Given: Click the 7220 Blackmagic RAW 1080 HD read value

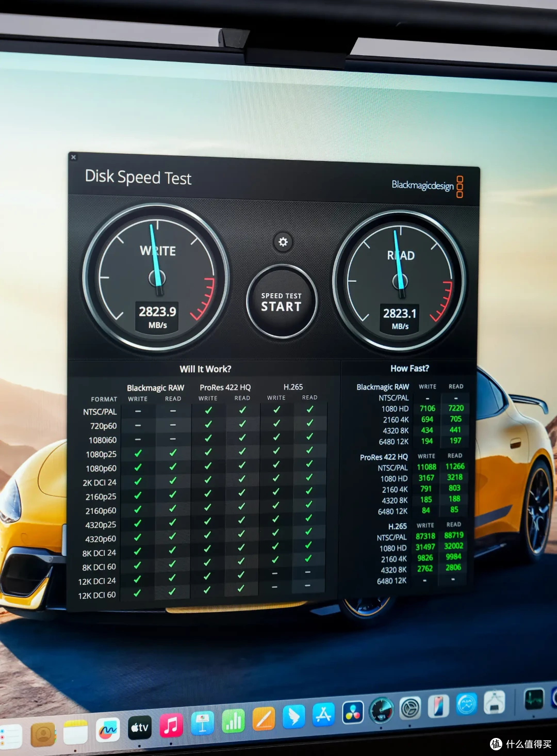Looking at the screenshot, I should click(455, 408).
